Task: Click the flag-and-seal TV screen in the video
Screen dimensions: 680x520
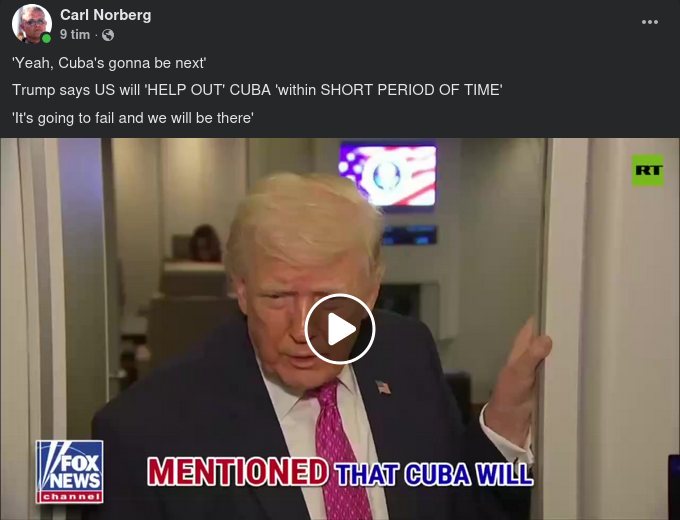Action: [x=388, y=175]
